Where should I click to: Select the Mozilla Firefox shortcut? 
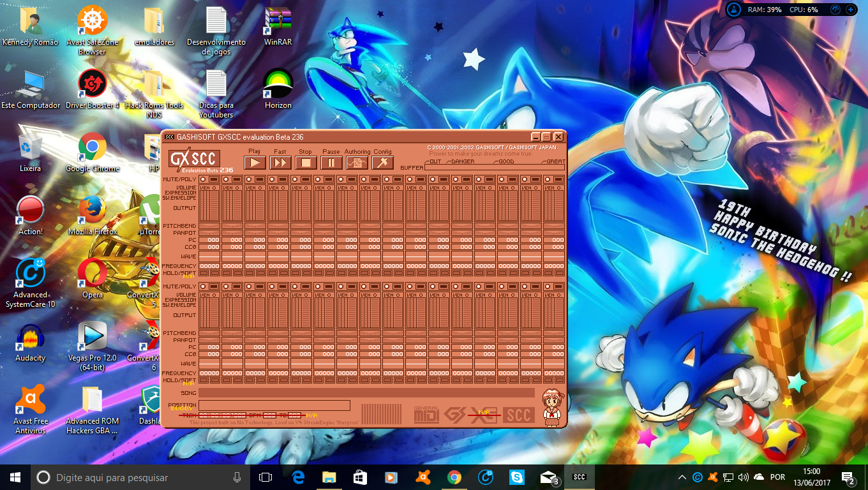pyautogui.click(x=93, y=216)
